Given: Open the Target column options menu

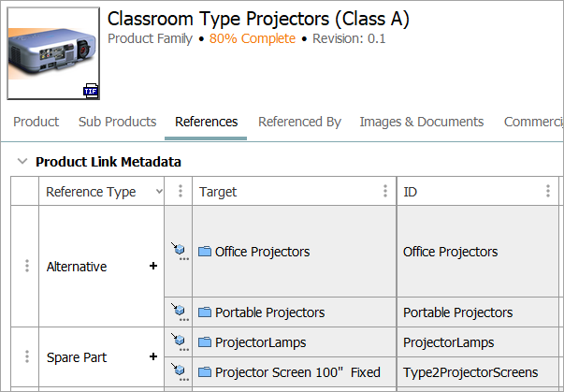Looking at the screenshot, I should click(x=384, y=192).
